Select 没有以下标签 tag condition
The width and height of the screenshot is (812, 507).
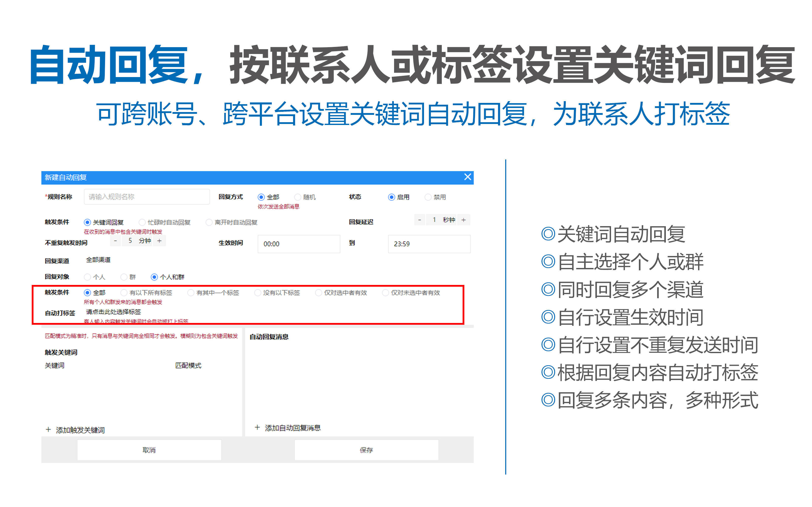257,292
